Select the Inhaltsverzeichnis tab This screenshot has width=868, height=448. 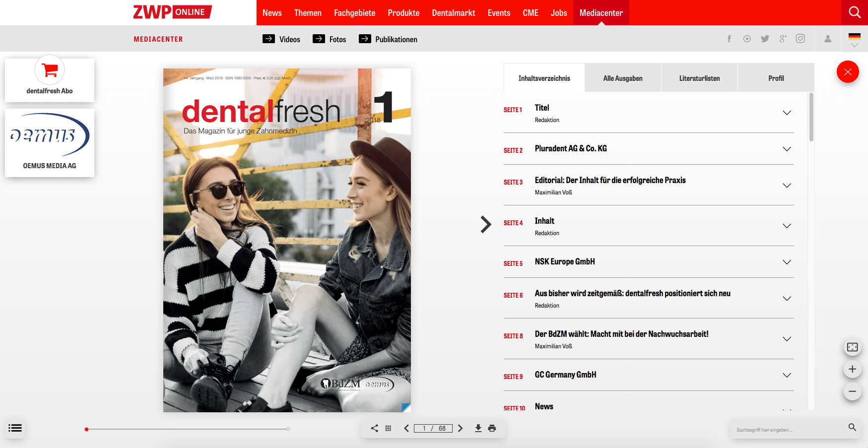click(x=544, y=78)
